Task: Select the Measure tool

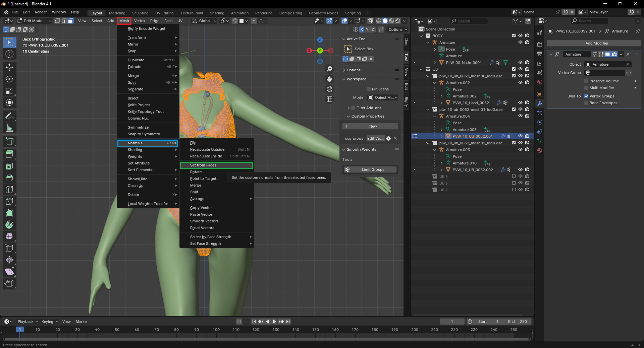Action: pos(9,128)
